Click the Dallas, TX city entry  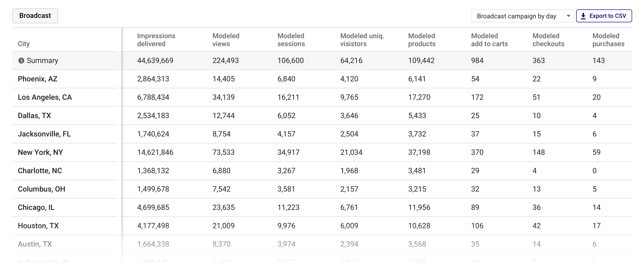click(34, 115)
